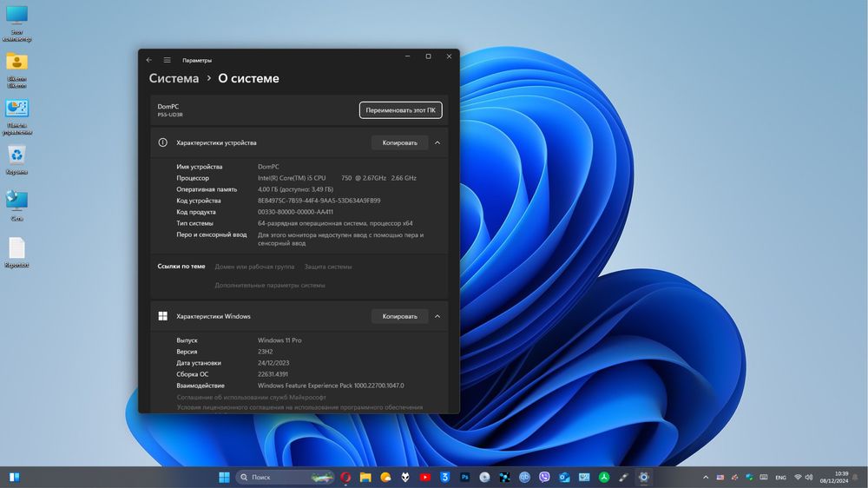Open the disc icon app on taskbar
868x488 pixels.
tap(484, 477)
